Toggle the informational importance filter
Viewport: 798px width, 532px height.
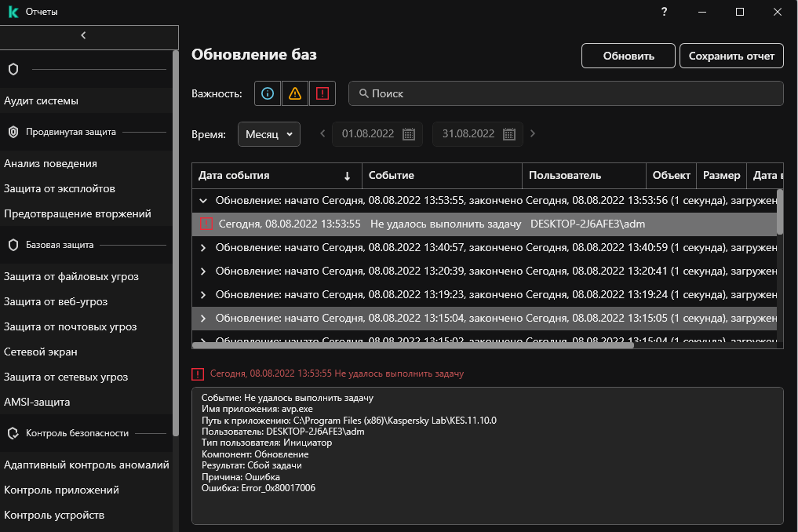[268, 93]
